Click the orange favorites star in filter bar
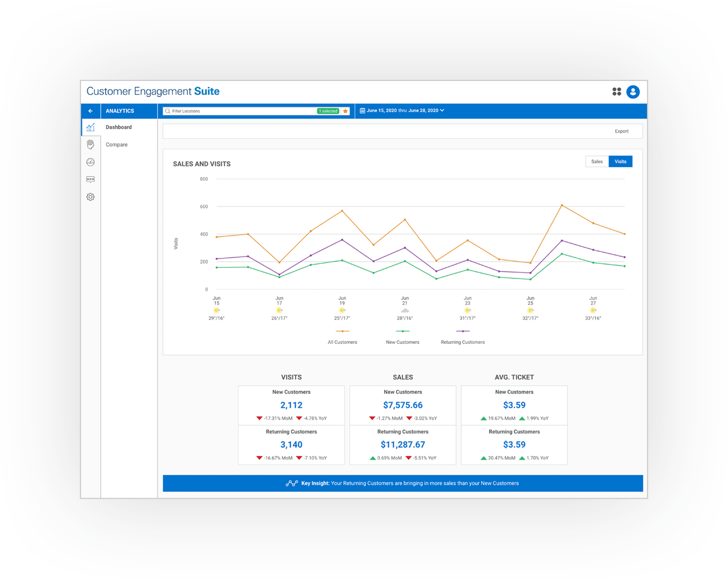 [345, 111]
